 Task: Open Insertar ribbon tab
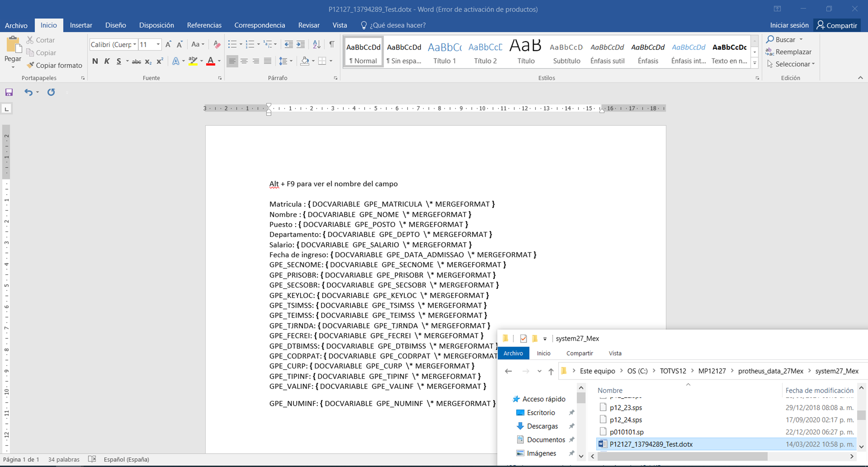(x=81, y=25)
